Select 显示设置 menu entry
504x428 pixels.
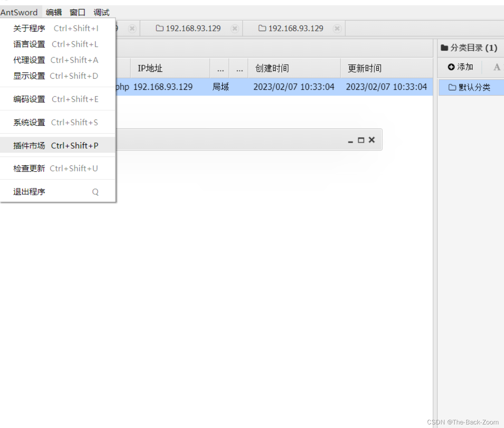[57, 76]
